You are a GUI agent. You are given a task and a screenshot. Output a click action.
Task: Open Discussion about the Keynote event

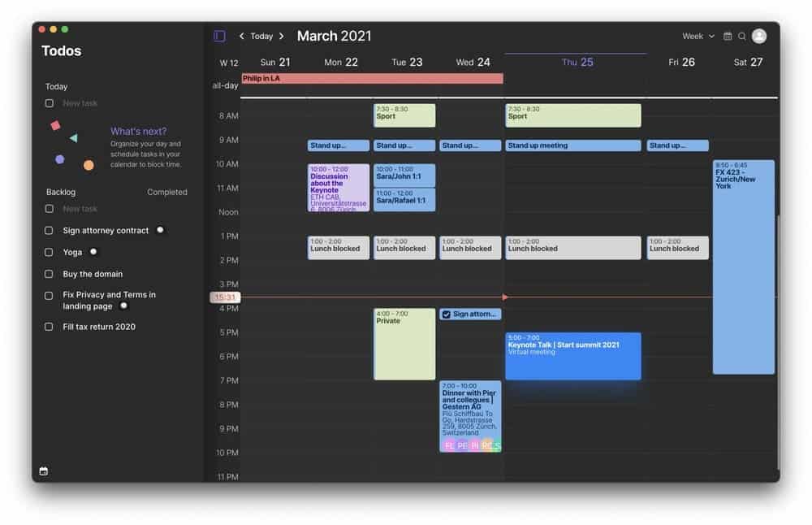coord(338,188)
